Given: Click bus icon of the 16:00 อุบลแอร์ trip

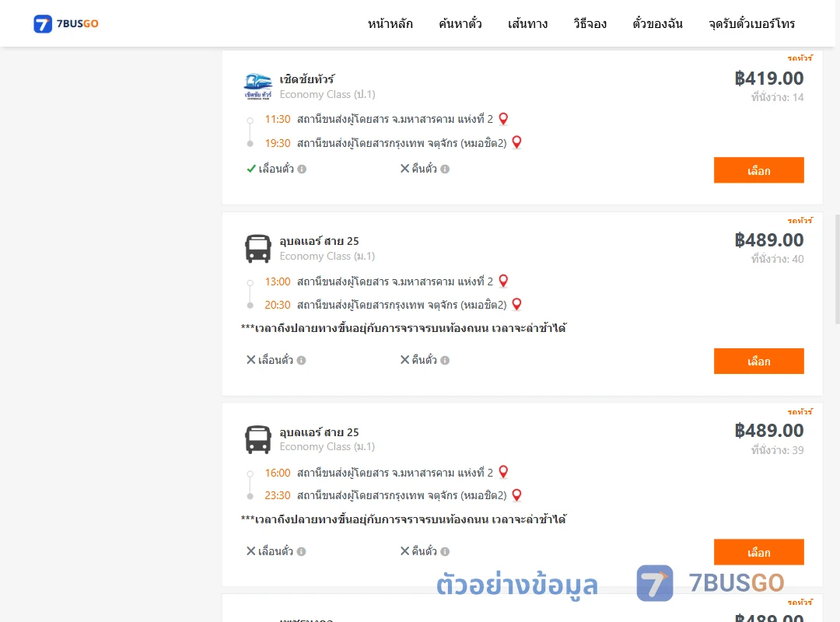Looking at the screenshot, I should 257,440.
